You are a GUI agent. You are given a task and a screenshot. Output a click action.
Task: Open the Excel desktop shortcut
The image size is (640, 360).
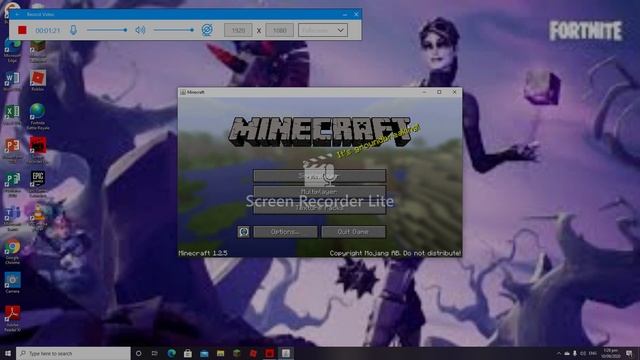click(12, 114)
